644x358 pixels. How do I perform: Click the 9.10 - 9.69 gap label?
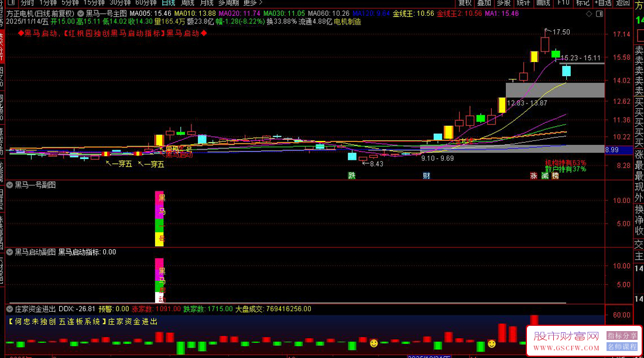coord(437,158)
